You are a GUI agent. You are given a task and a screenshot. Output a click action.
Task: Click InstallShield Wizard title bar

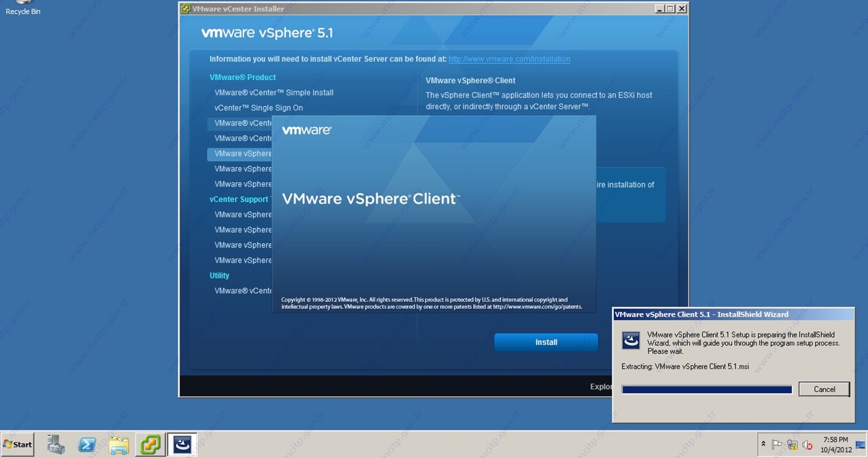733,314
